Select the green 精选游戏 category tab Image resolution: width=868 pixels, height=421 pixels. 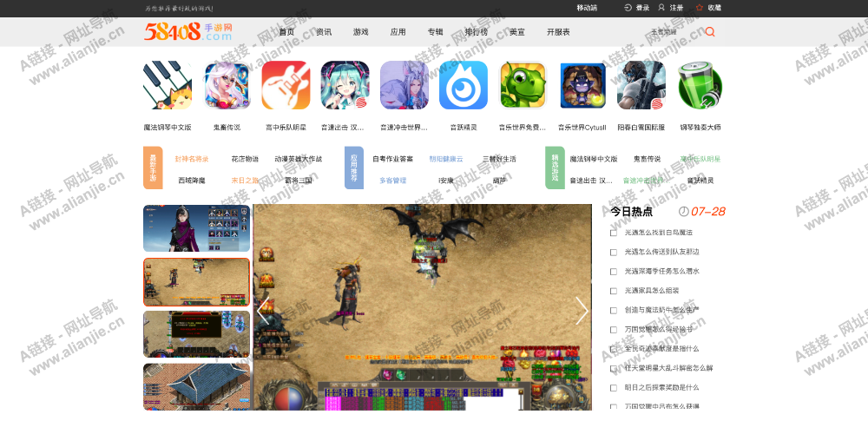point(555,168)
